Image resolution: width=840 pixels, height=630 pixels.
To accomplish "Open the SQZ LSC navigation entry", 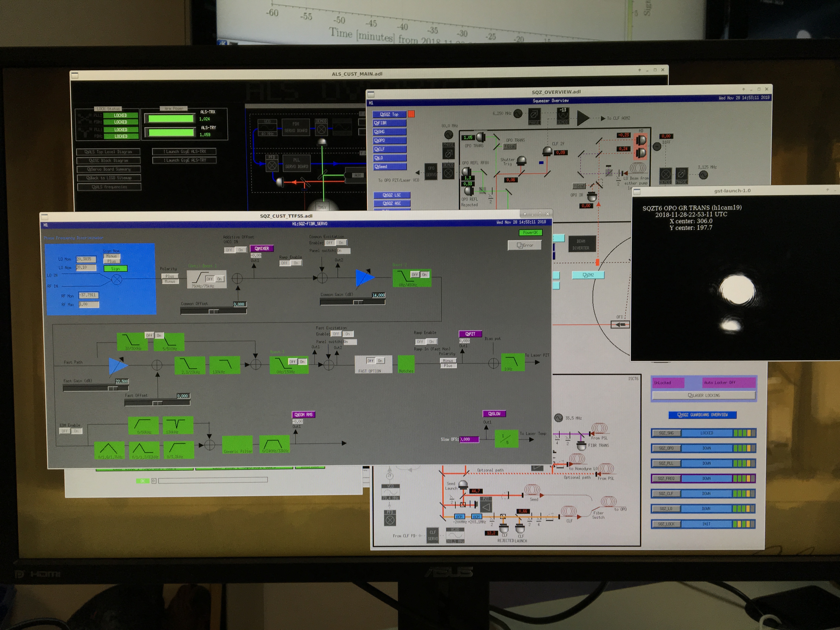I will pyautogui.click(x=392, y=195).
